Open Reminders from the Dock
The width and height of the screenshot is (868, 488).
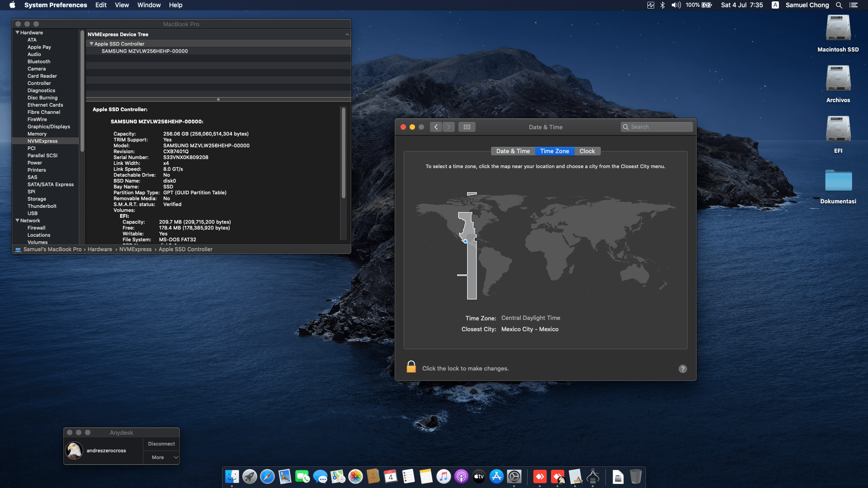408,476
